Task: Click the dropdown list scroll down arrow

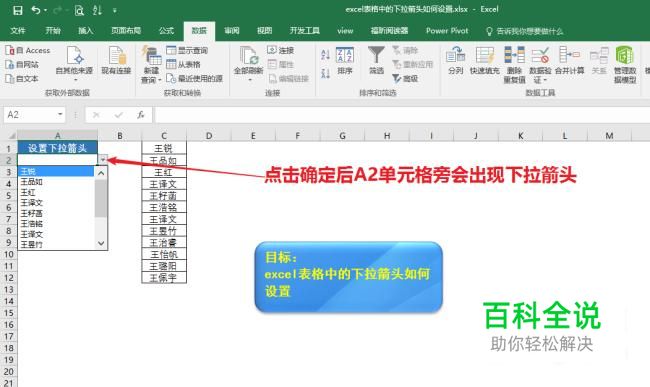Action: [101, 244]
